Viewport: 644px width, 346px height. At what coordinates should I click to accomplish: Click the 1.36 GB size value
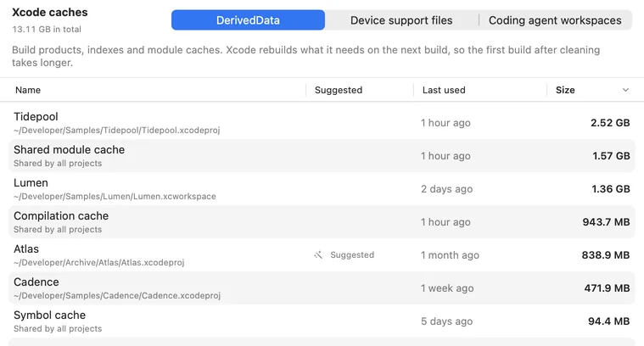click(610, 189)
